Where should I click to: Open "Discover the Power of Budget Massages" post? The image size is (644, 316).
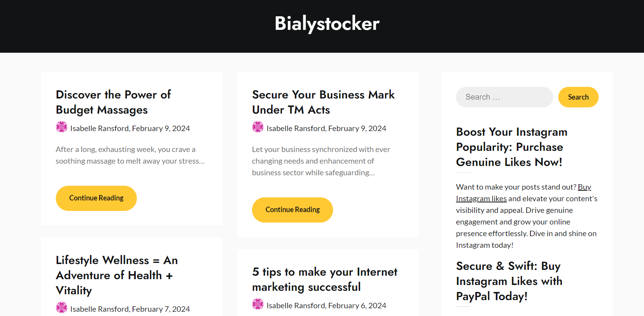coord(113,102)
